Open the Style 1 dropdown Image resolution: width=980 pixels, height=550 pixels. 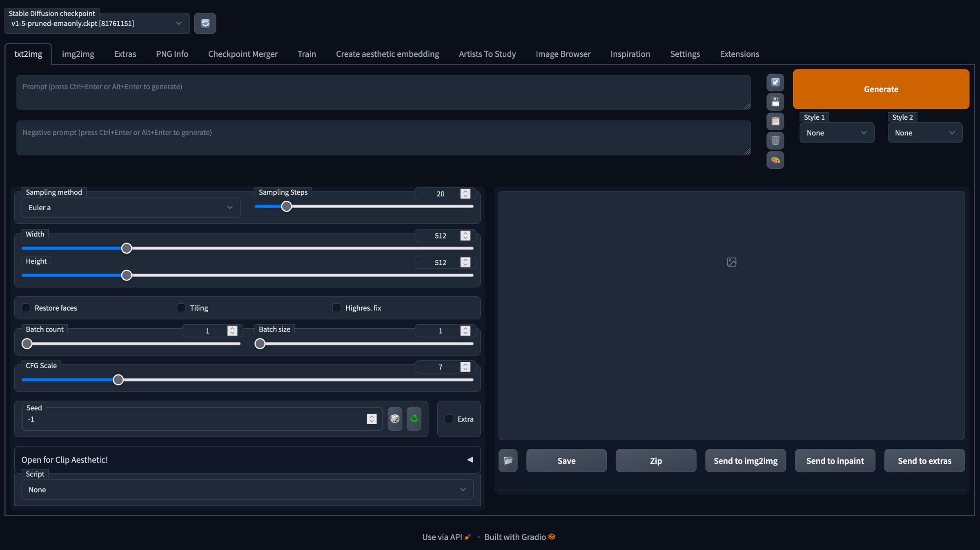coord(836,133)
